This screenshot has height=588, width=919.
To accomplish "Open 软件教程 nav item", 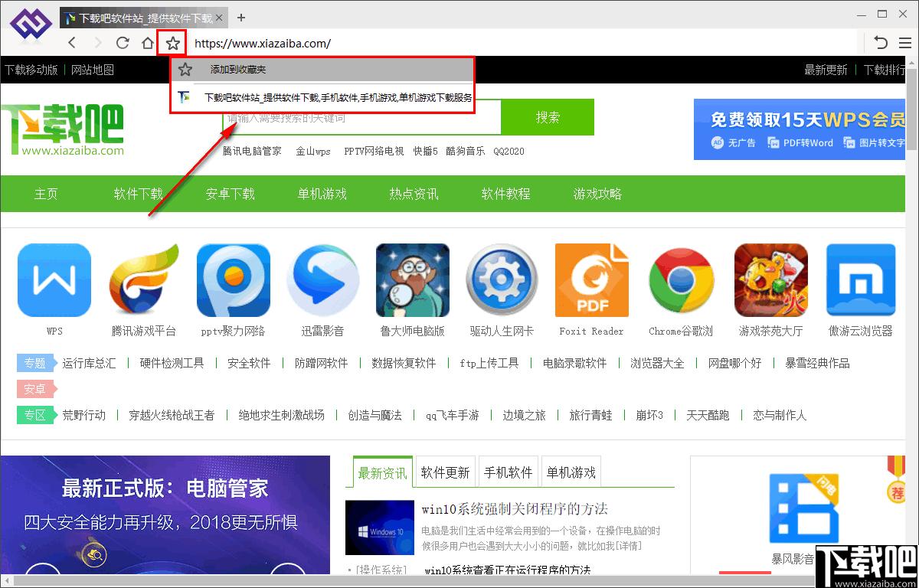I will (506, 194).
